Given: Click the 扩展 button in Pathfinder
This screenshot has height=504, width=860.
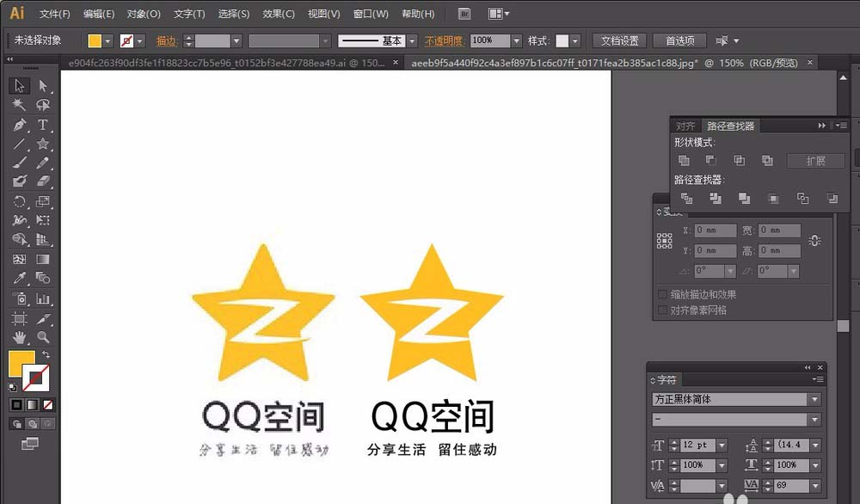Looking at the screenshot, I should tap(815, 161).
